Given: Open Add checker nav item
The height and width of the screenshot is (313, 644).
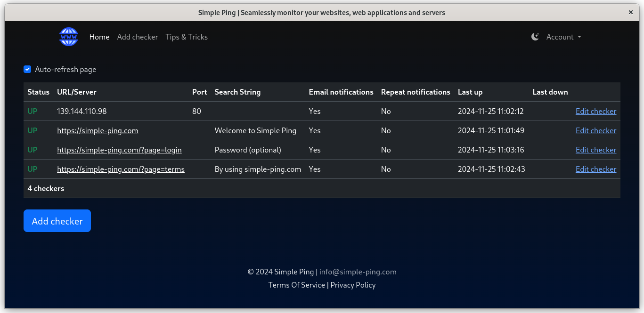Looking at the screenshot, I should point(138,37).
